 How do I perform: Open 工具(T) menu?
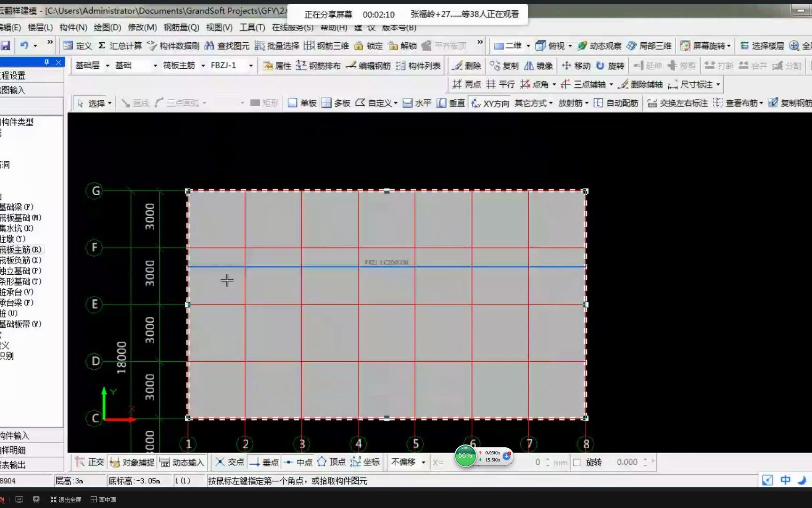tap(252, 27)
